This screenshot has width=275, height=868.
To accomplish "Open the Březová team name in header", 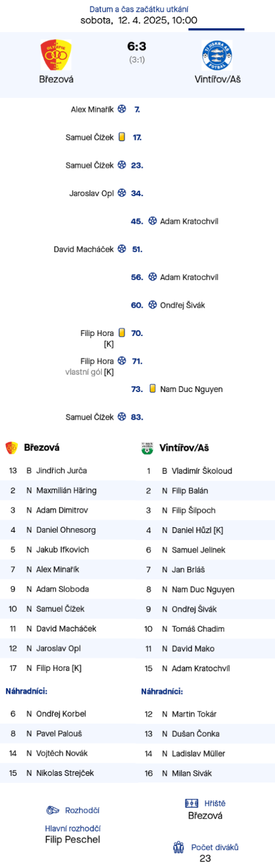I will click(56, 79).
